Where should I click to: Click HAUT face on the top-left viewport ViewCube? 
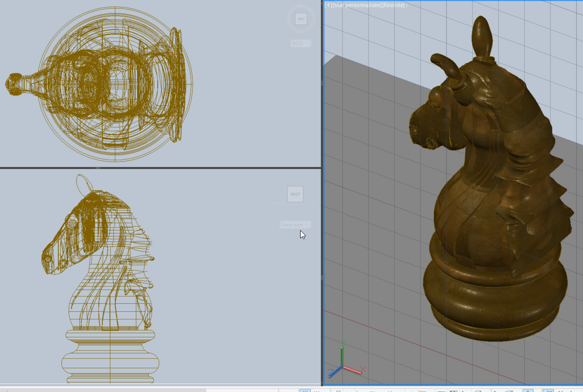301,19
